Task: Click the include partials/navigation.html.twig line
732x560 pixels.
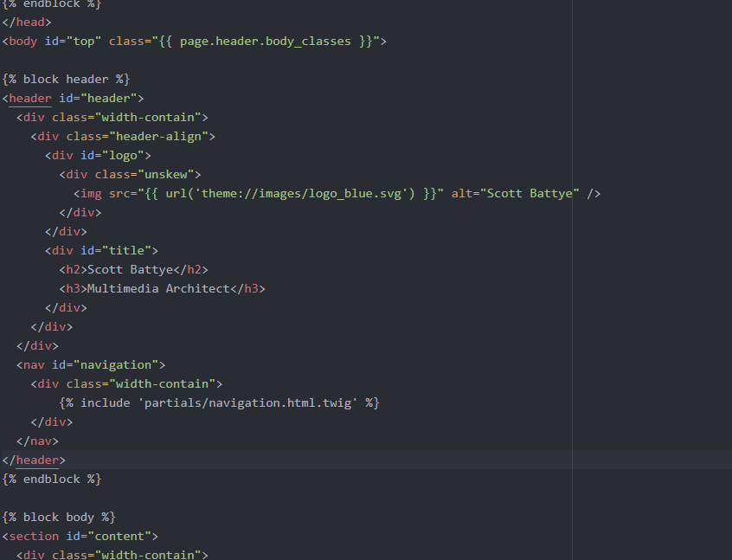Action: [220, 402]
